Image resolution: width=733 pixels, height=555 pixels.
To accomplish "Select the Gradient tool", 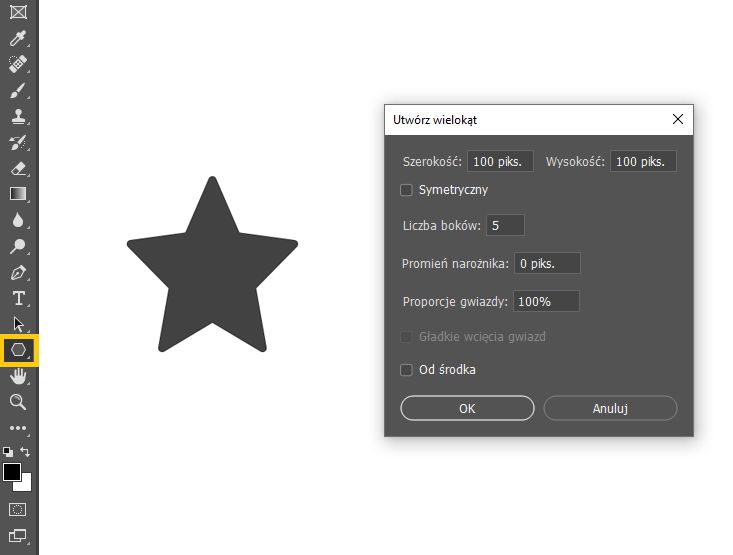I will (18, 194).
